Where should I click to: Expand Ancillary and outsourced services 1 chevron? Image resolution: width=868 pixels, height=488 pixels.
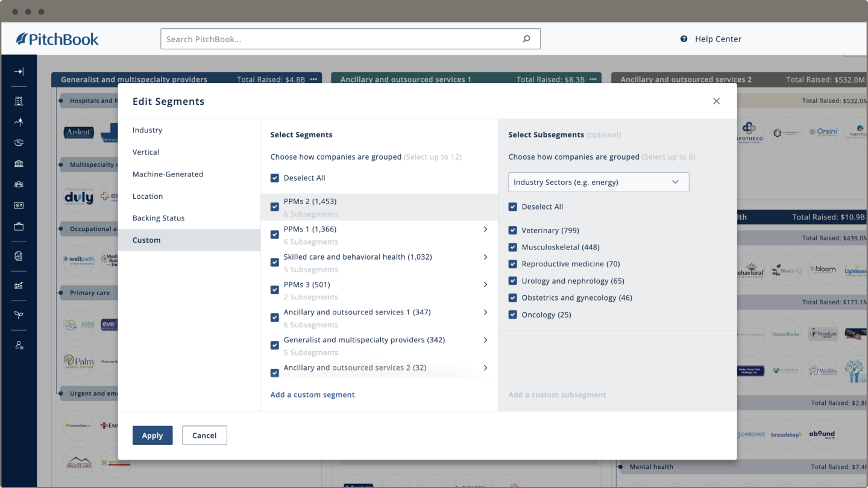coord(485,313)
